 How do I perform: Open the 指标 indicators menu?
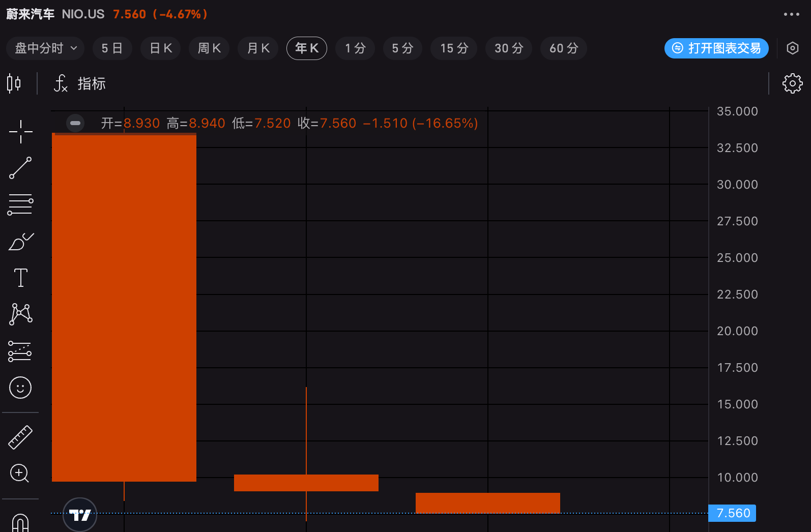pyautogui.click(x=80, y=83)
